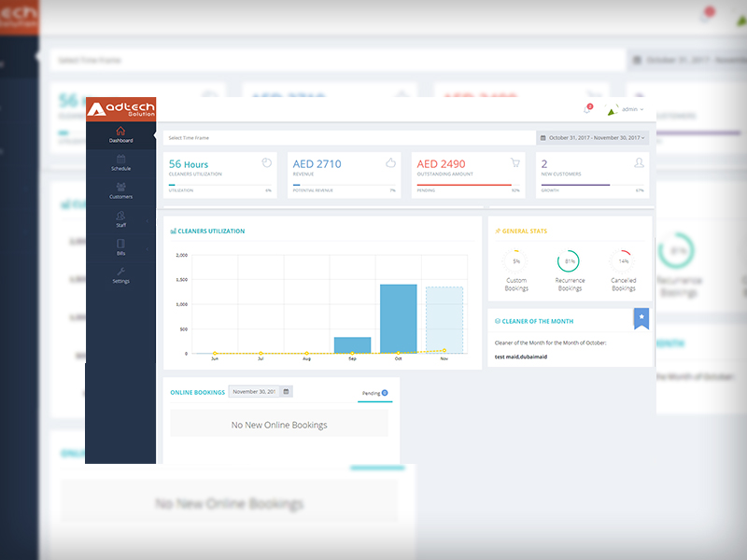Click the Cancelled Bookings 14% gauge
The image size is (747, 560).
(x=623, y=261)
